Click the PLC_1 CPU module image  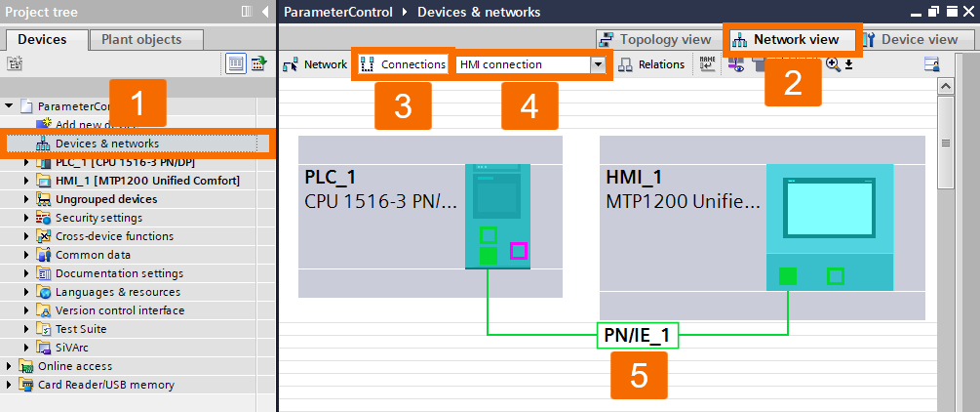click(497, 216)
